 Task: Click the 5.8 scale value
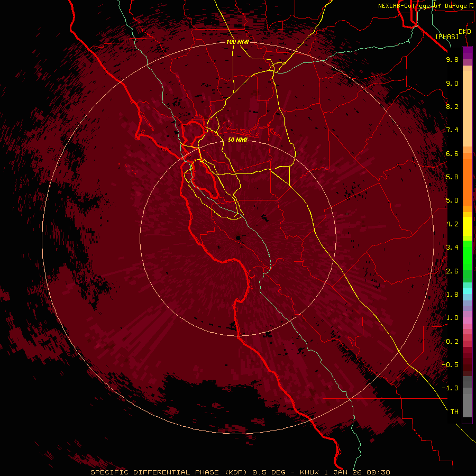(x=452, y=177)
